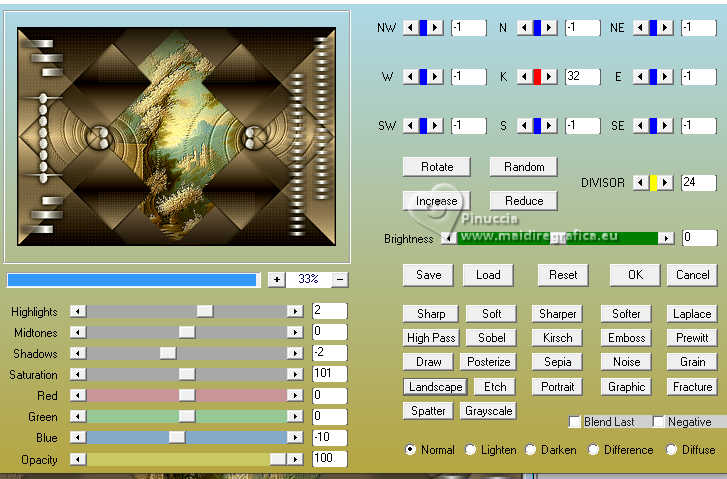Increase the K center value arrow

click(x=549, y=77)
